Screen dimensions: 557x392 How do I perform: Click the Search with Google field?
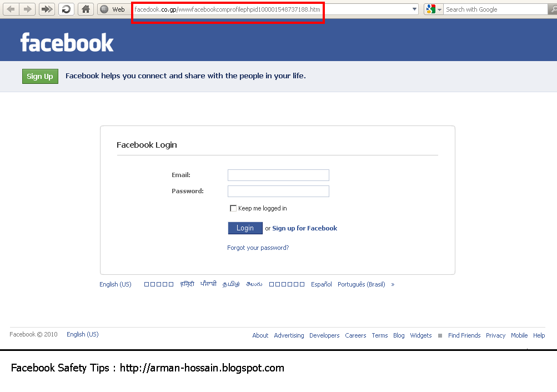pyautogui.click(x=495, y=9)
